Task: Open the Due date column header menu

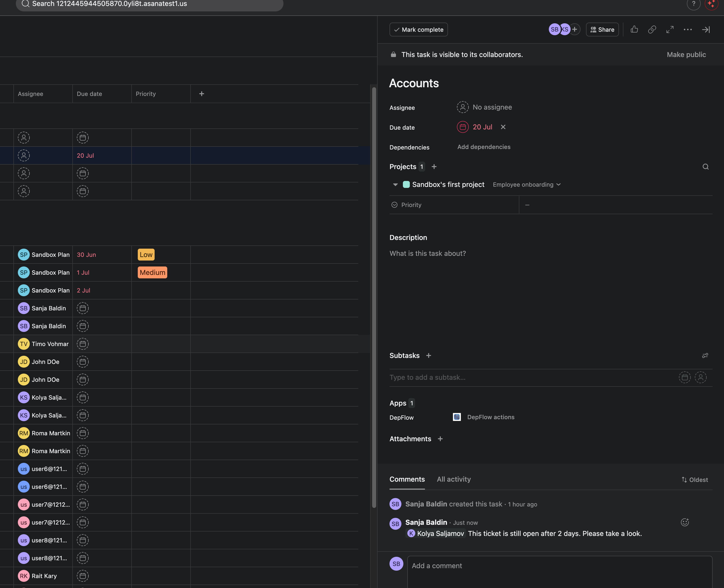Action: click(x=102, y=94)
